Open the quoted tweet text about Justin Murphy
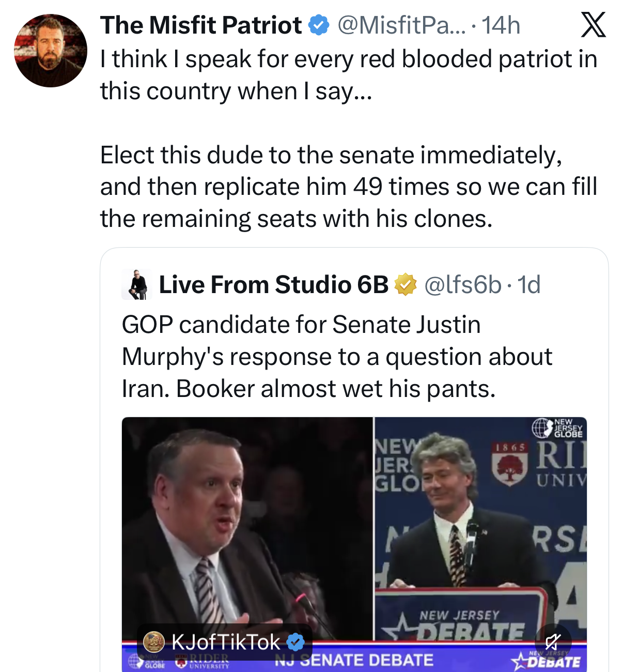 (x=337, y=357)
